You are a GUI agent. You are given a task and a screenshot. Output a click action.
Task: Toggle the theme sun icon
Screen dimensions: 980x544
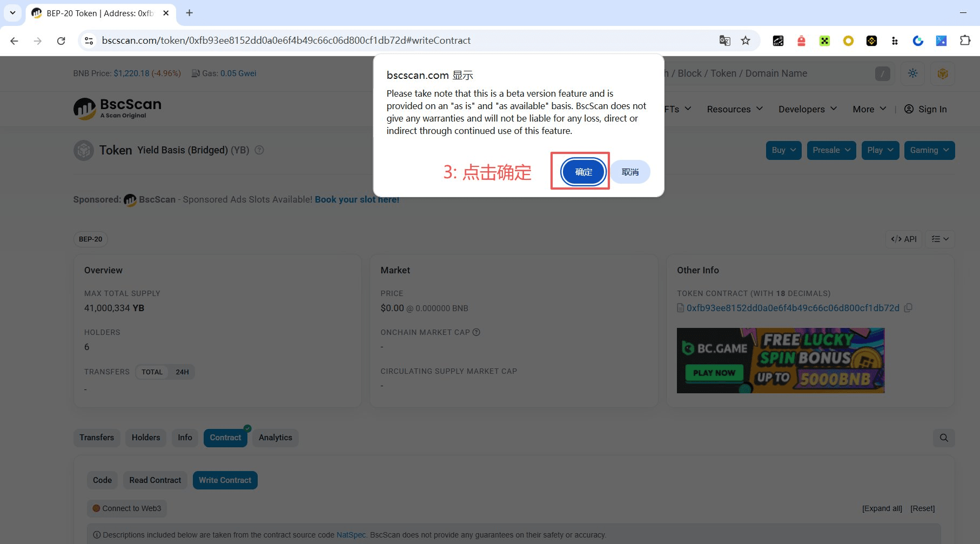[912, 73]
